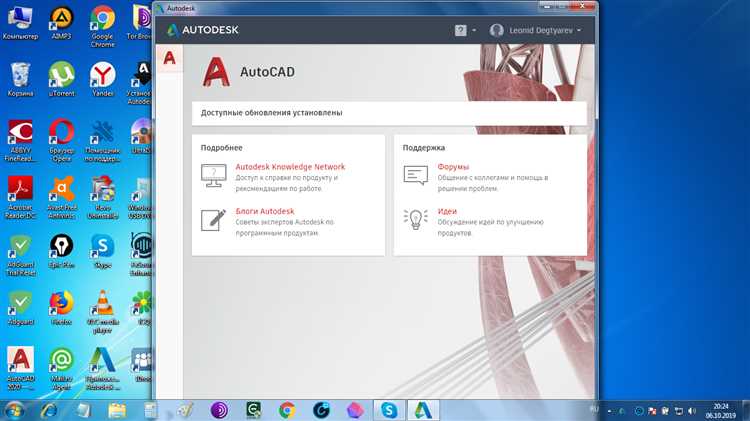Open the Windows Start button

13,410
